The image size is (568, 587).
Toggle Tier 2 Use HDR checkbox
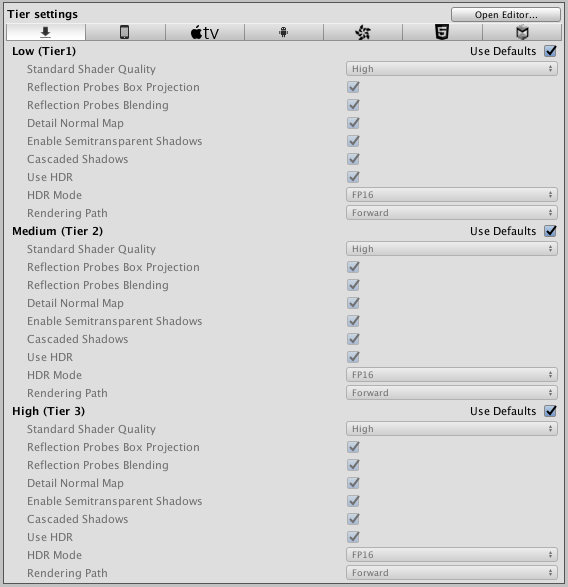pyautogui.click(x=353, y=357)
